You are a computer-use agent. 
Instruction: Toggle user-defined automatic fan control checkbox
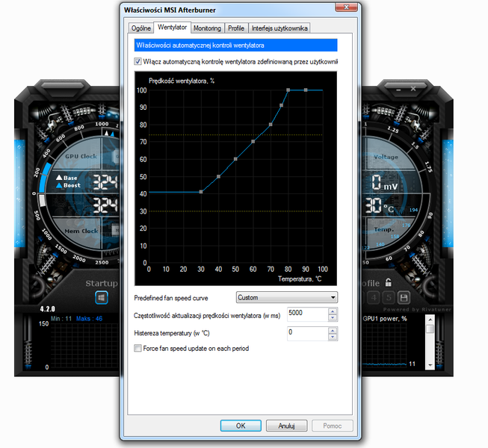[x=138, y=61]
